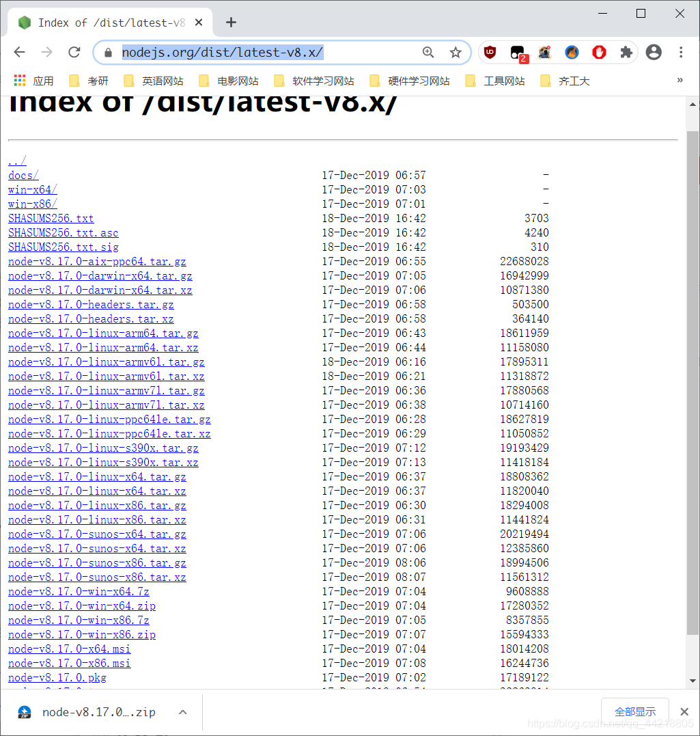Open the 英语网站 bookmark folder
Viewport: 700px width, 736px height.
154,81
